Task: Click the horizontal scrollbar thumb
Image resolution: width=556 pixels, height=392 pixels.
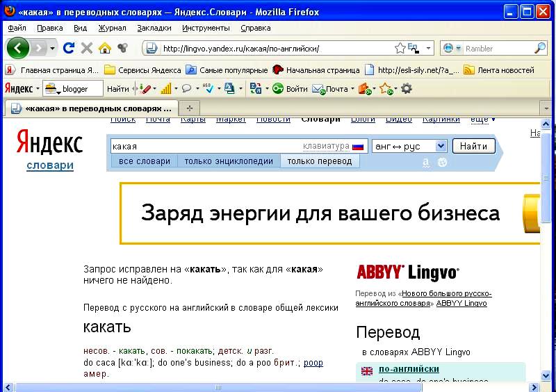Action: (218, 387)
